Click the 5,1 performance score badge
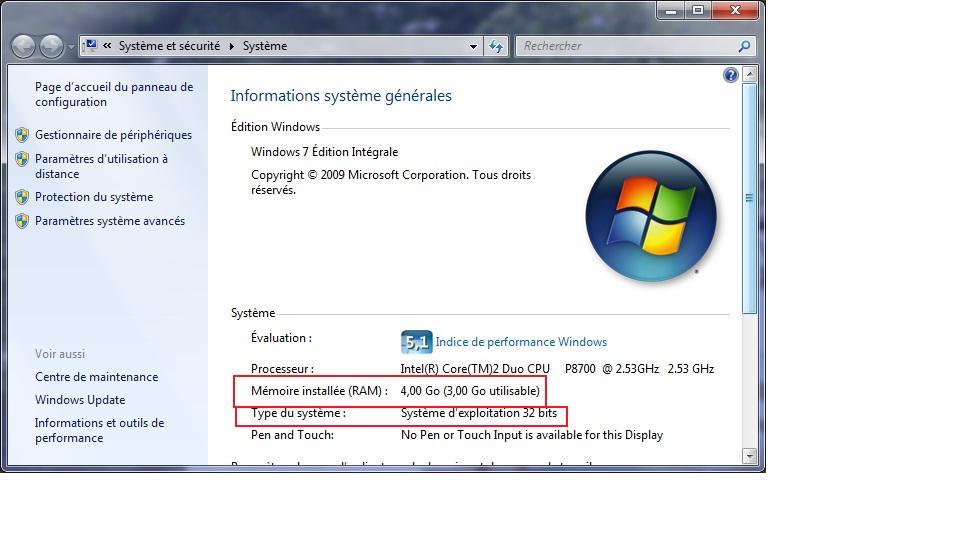 (416, 342)
